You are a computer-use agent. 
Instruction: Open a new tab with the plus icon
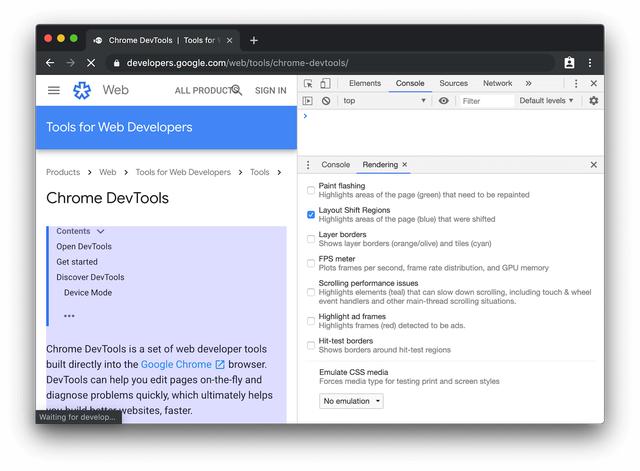coord(253,40)
